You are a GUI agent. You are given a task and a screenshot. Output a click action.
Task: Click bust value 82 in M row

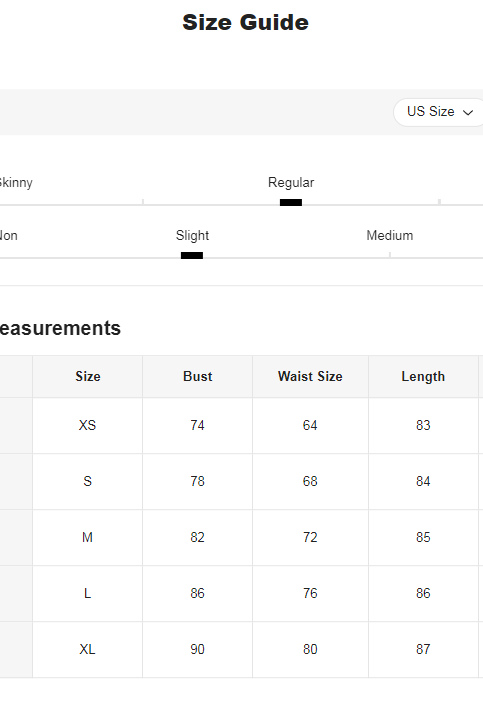point(197,538)
